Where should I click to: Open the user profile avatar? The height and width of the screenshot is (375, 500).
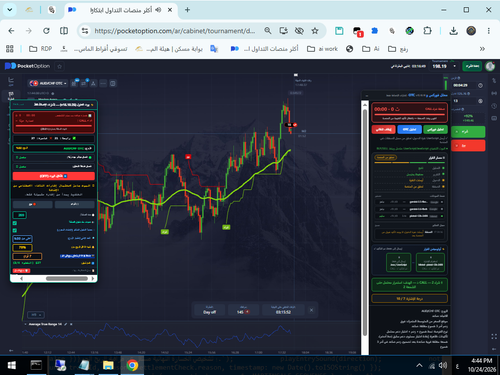pyautogui.click(x=490, y=66)
